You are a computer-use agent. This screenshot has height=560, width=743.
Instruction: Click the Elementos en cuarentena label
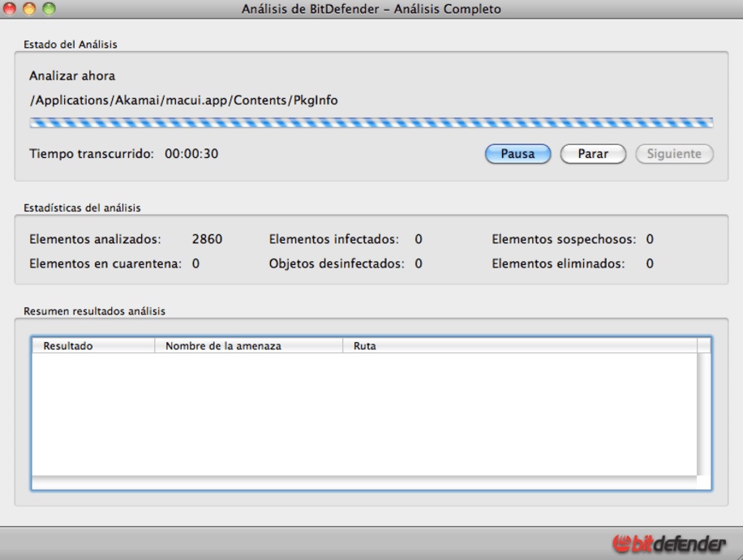coord(105,263)
